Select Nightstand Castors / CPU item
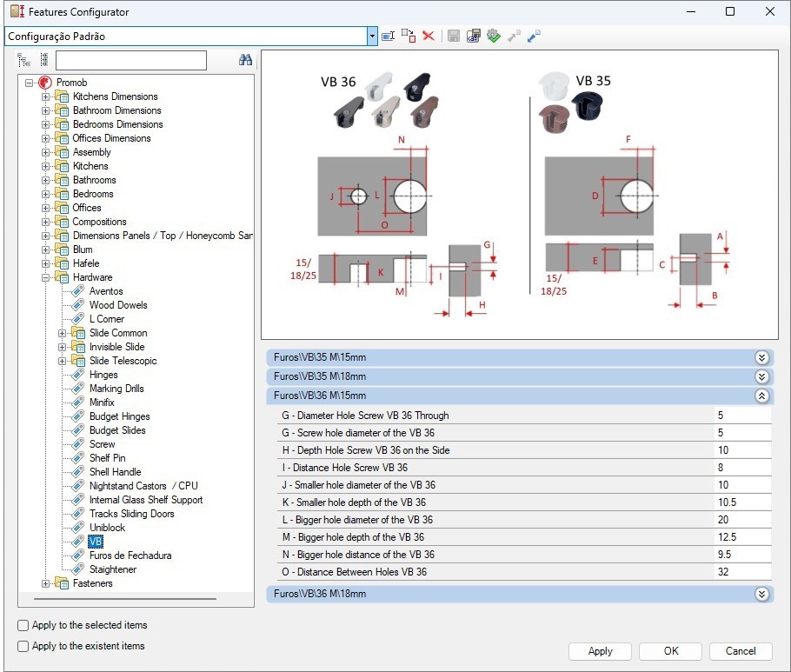Viewport: 791px width, 672px height. 143,486
